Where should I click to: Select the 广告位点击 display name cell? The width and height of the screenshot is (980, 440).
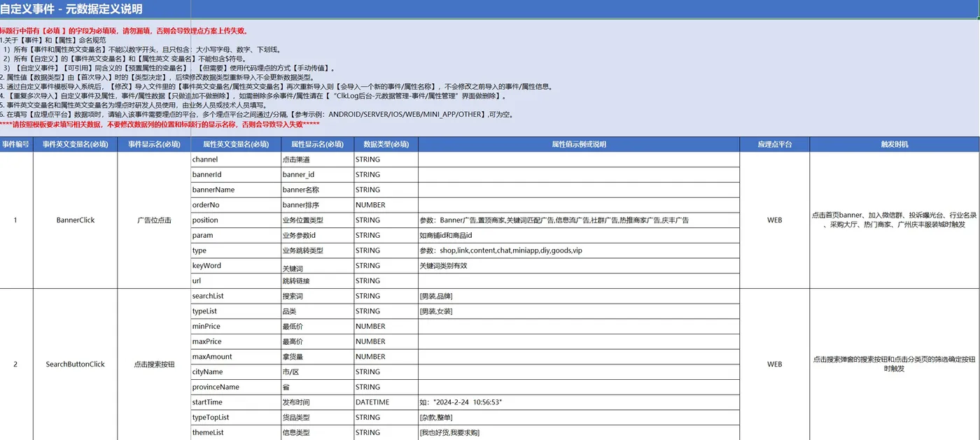(x=154, y=220)
